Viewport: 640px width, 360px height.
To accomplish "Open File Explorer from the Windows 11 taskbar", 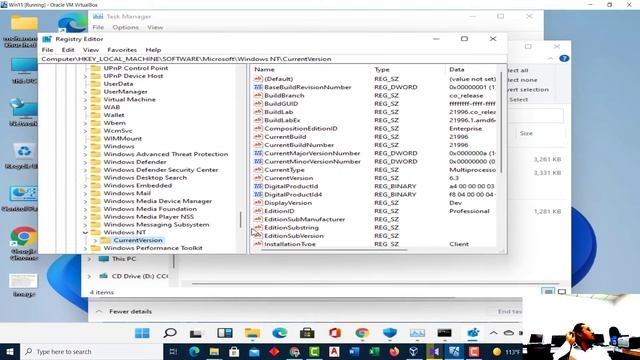I will click(x=252, y=333).
